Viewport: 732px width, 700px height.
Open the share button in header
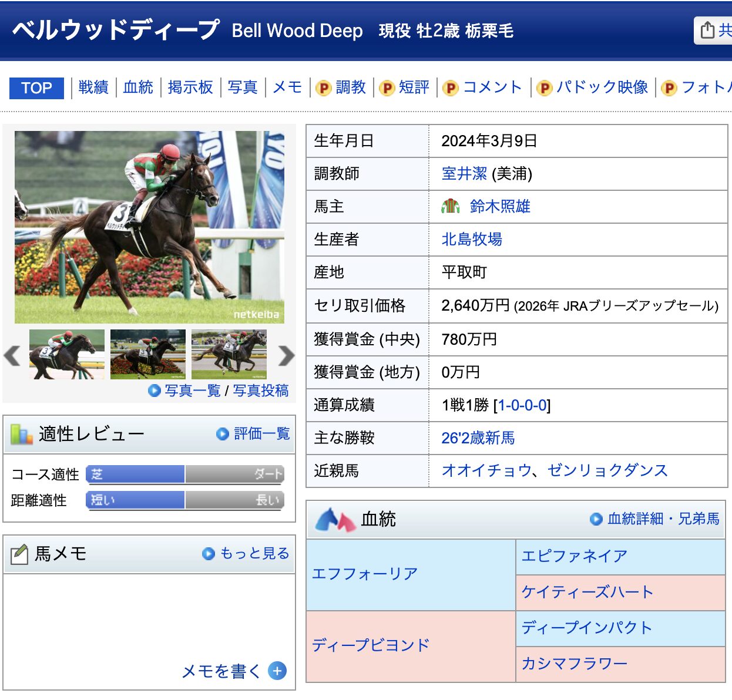point(713,30)
